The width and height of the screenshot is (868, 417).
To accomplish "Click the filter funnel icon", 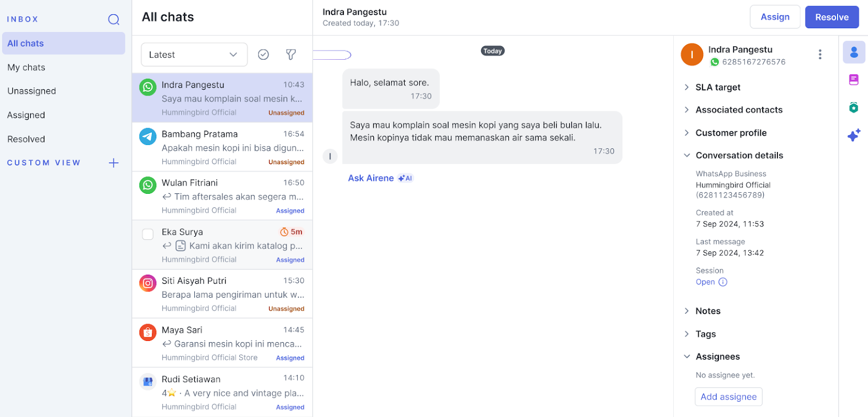I will tap(291, 54).
